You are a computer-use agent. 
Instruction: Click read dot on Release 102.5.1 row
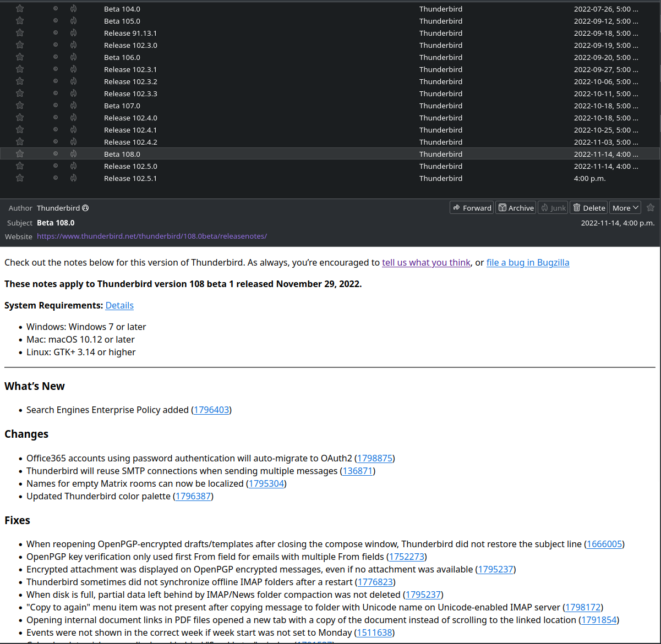click(56, 178)
